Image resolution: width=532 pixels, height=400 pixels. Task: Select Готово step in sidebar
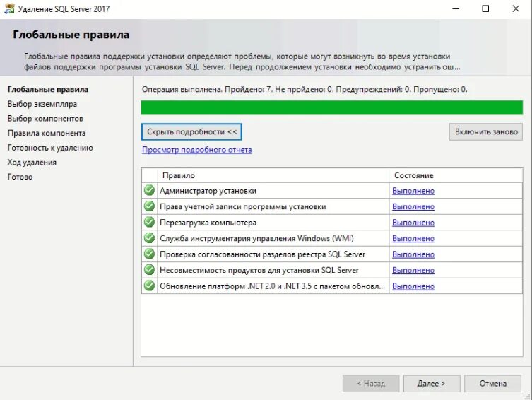pos(20,177)
